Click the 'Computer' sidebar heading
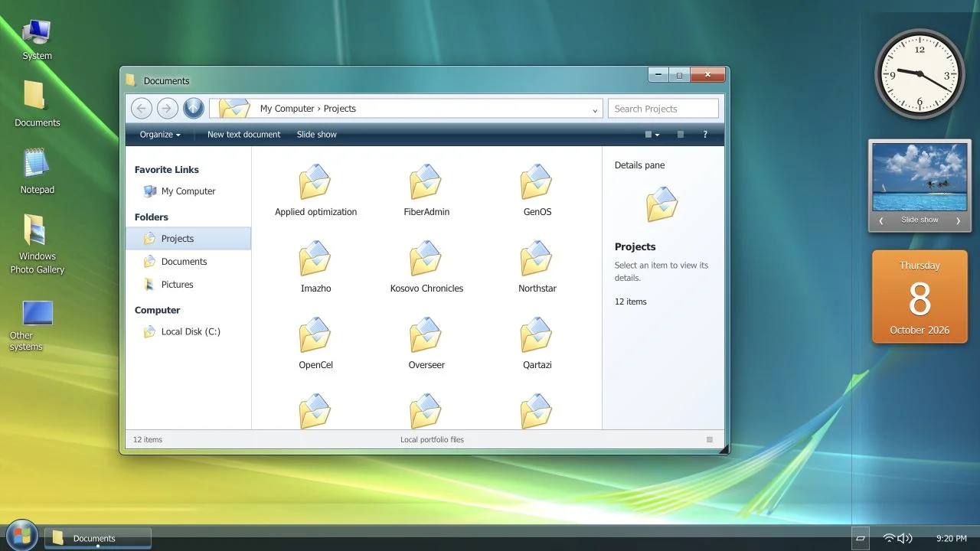The image size is (980, 551). tap(158, 310)
